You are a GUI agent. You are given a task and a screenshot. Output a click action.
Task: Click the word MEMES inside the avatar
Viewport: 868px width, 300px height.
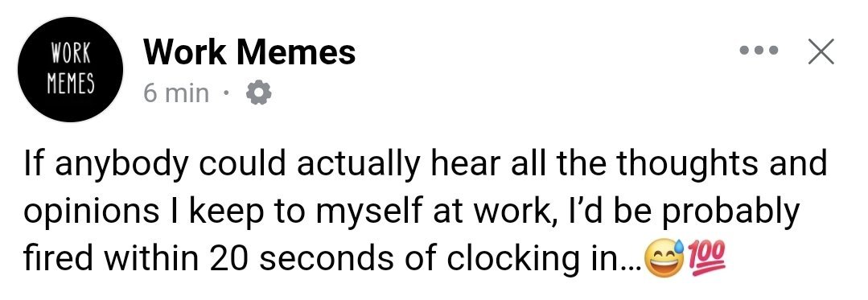71,83
